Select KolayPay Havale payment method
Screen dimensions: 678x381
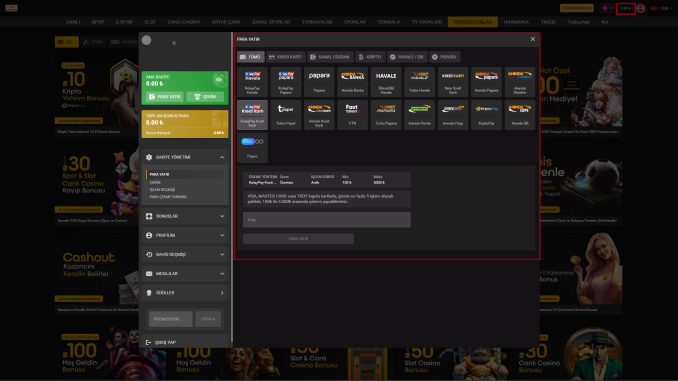[253, 82]
